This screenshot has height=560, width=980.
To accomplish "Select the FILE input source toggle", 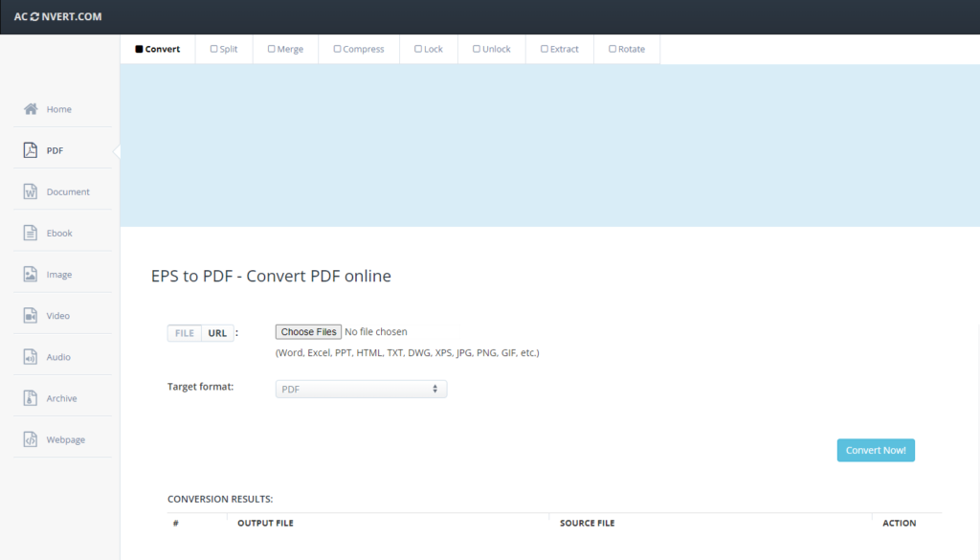I will click(x=185, y=333).
